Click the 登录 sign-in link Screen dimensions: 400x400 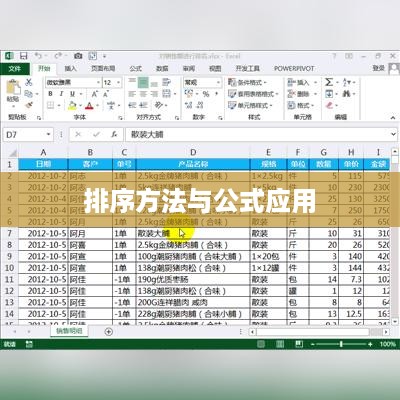coord(379,68)
